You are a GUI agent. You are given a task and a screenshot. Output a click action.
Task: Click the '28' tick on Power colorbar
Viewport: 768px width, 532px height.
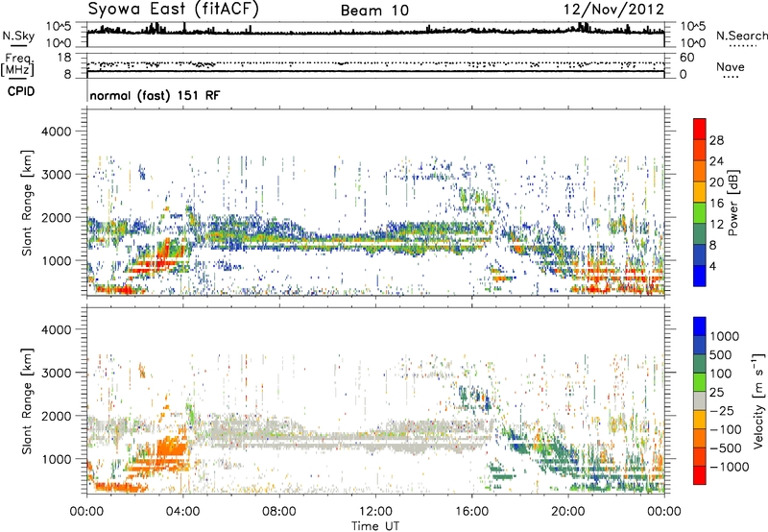click(x=716, y=140)
